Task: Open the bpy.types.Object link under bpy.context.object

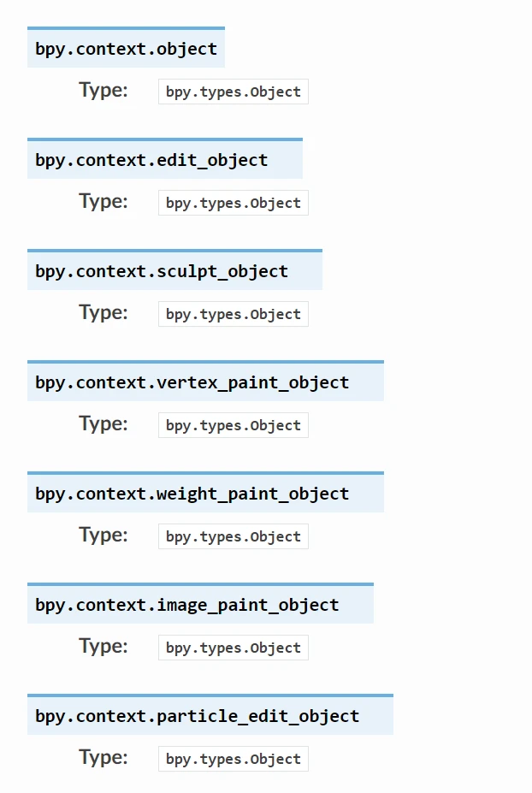Action: (x=233, y=92)
